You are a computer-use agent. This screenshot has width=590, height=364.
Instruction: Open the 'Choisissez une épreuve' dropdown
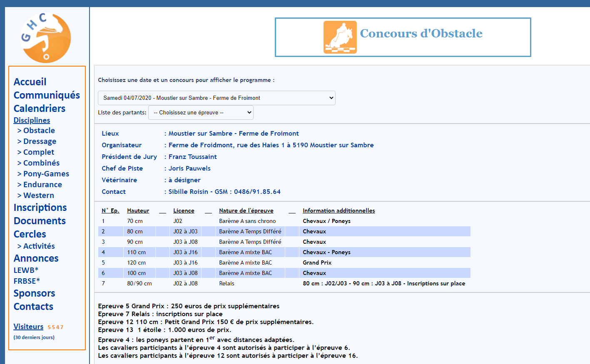point(201,112)
